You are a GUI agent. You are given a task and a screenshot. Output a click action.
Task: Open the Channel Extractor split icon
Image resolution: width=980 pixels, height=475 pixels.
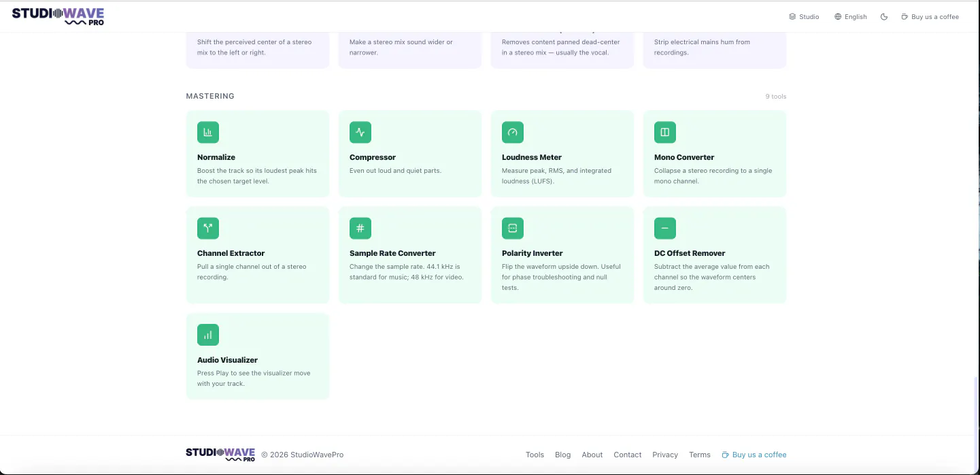tap(208, 228)
